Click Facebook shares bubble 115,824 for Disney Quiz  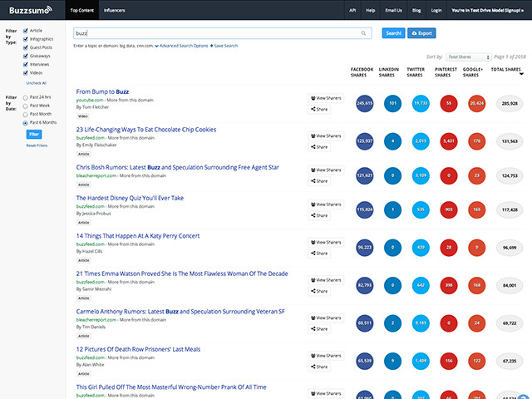[x=364, y=209]
